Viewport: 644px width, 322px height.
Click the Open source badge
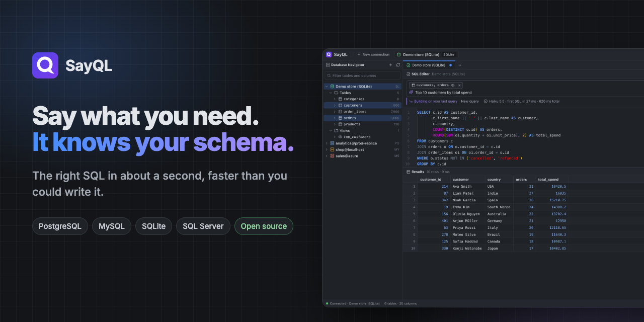[x=264, y=226]
